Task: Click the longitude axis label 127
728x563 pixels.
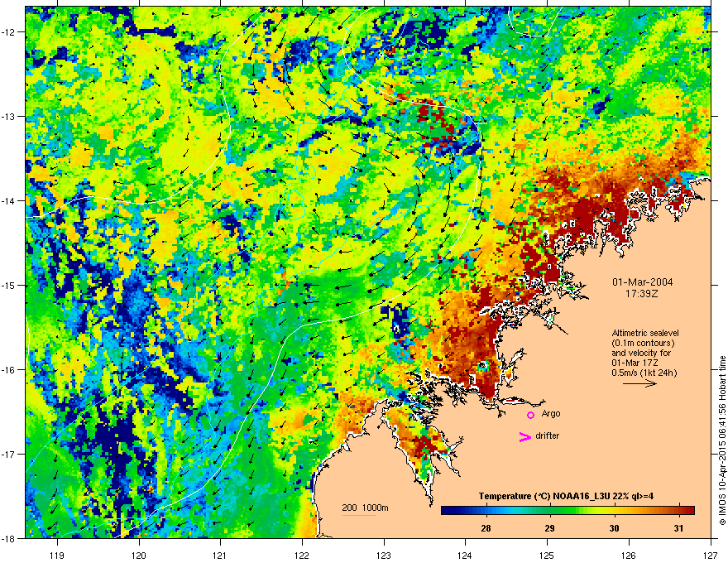Action: 711,555
